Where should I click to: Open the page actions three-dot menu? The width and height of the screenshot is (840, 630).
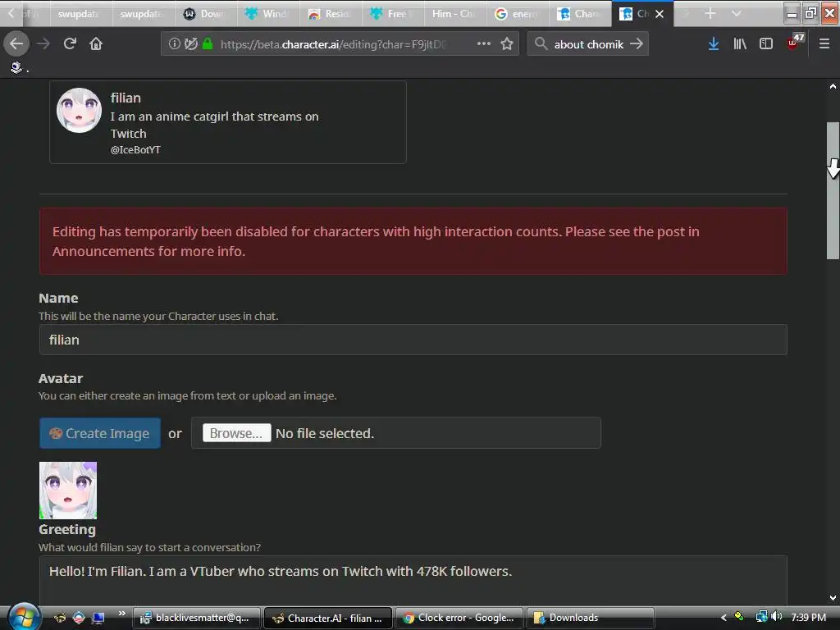pos(484,44)
